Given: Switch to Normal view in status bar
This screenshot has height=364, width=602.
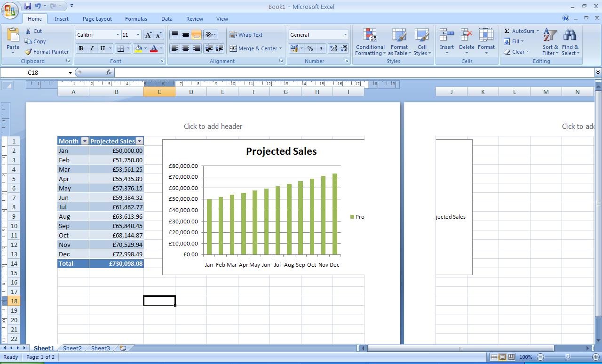Looking at the screenshot, I should pyautogui.click(x=494, y=357).
